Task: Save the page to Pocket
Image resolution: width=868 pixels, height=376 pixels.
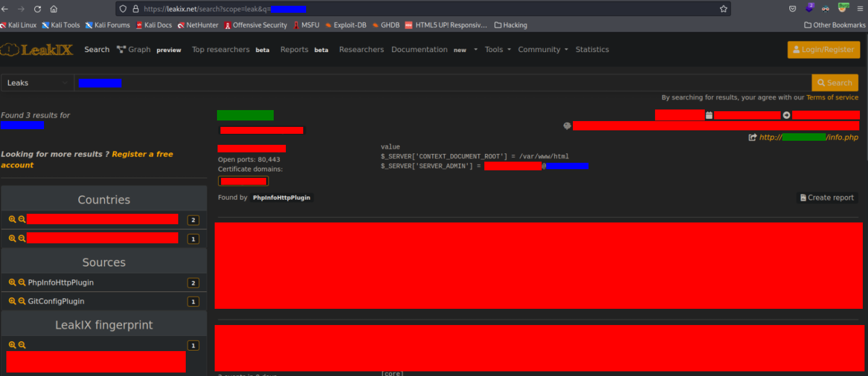Action: tap(792, 9)
